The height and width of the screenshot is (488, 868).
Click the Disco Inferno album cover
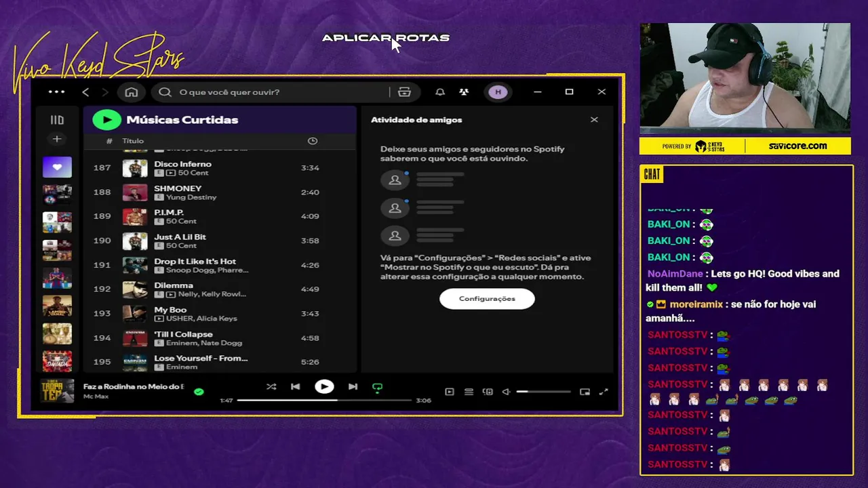tap(135, 168)
